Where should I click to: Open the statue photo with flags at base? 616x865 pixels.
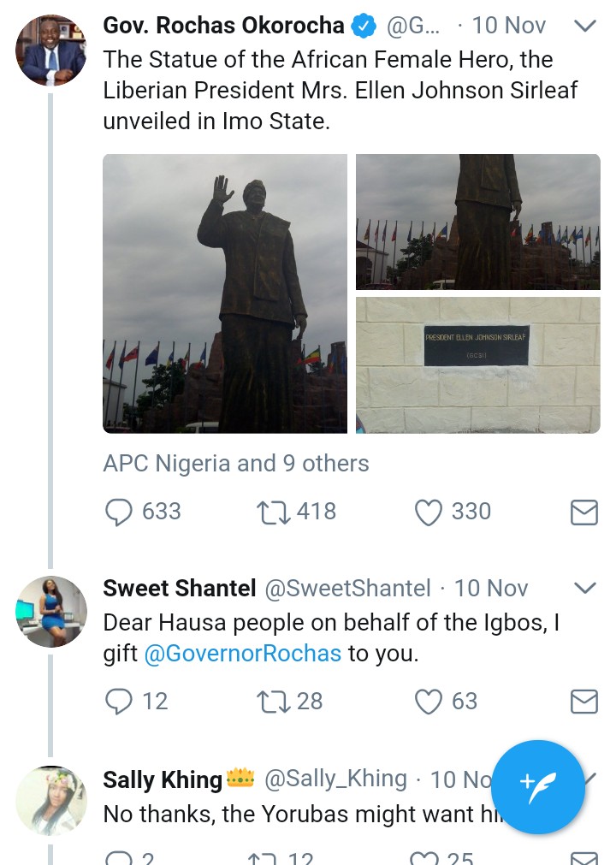(x=477, y=222)
